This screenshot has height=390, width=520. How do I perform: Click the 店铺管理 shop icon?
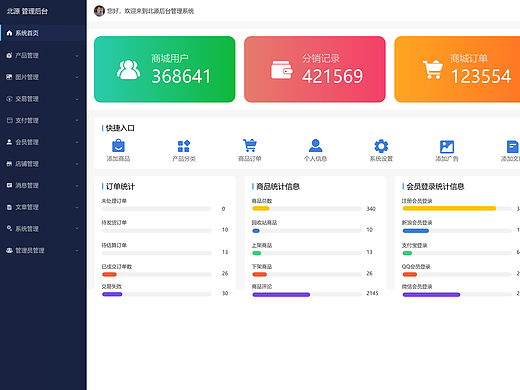tap(9, 164)
